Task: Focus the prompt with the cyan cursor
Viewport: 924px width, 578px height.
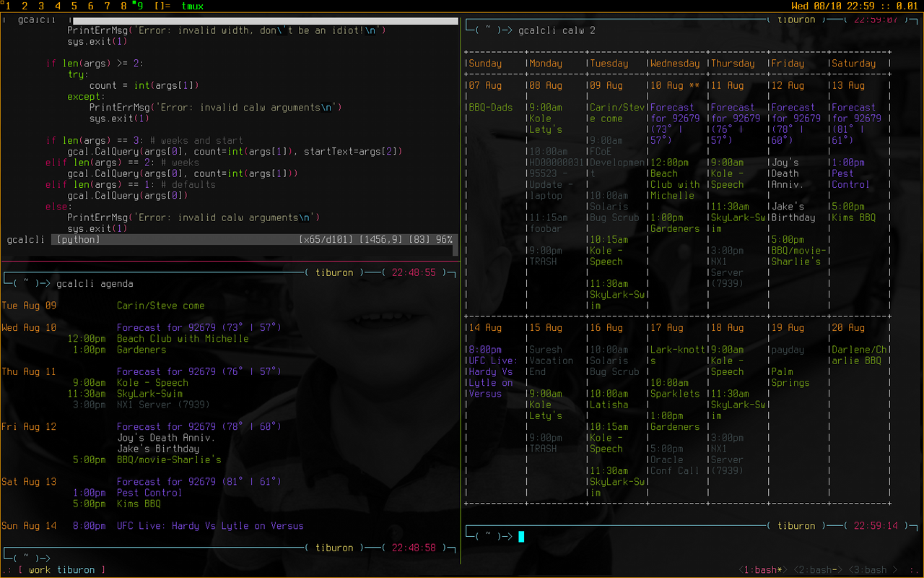Action: [520, 536]
